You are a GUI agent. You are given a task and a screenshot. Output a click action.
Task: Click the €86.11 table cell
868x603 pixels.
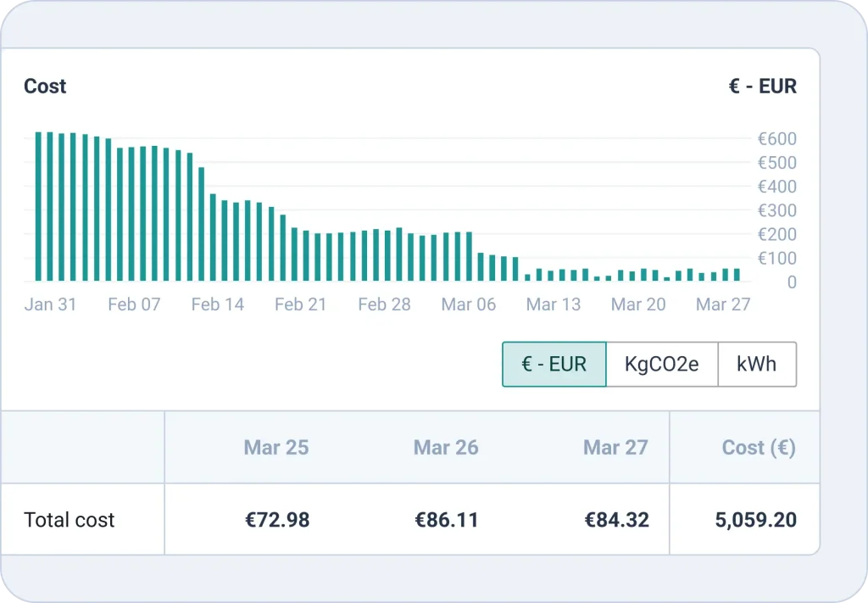point(447,520)
